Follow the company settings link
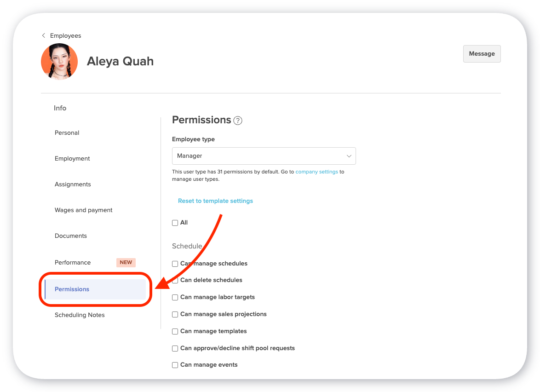 (x=316, y=172)
